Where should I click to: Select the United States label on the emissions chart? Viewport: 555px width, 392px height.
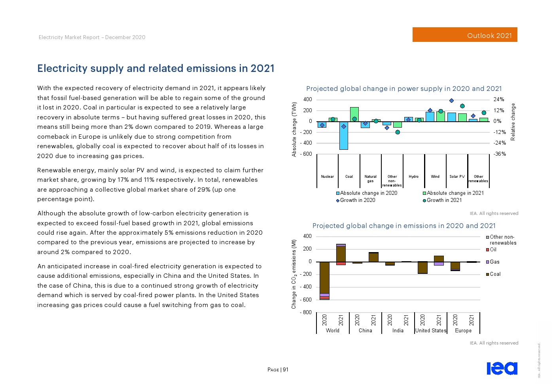coord(430,330)
